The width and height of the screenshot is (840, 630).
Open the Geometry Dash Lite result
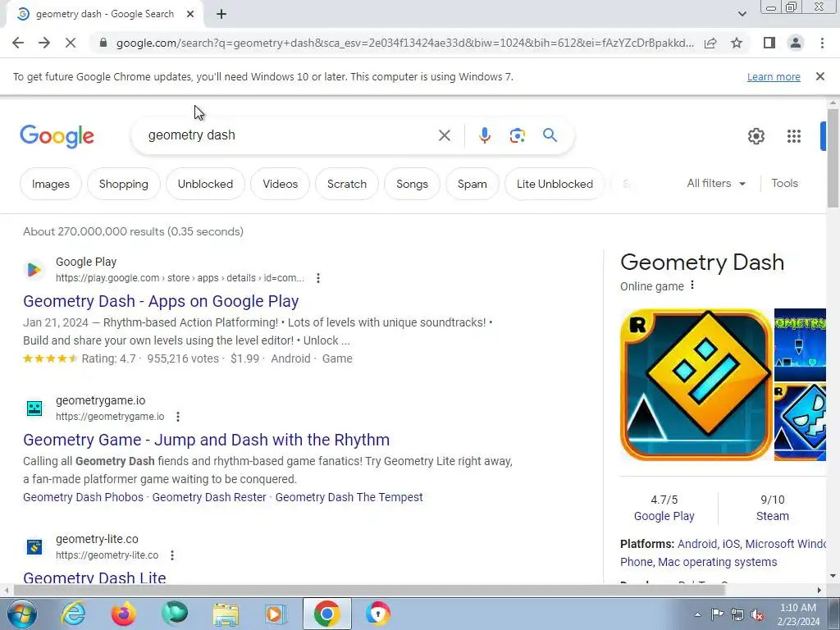coord(94,577)
